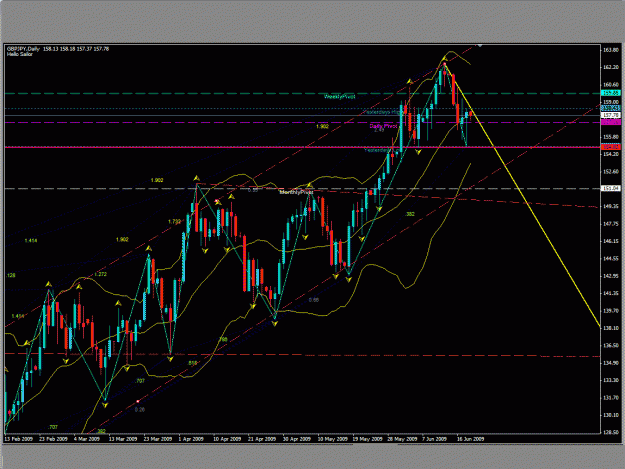Click the 162.20 price axis label

click(x=611, y=67)
